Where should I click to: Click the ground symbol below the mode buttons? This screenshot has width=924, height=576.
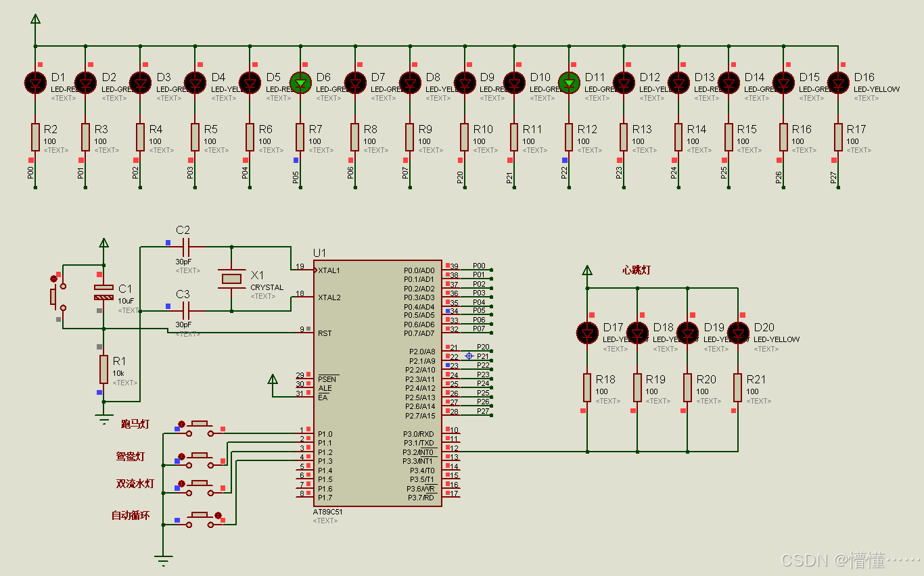click(x=163, y=560)
